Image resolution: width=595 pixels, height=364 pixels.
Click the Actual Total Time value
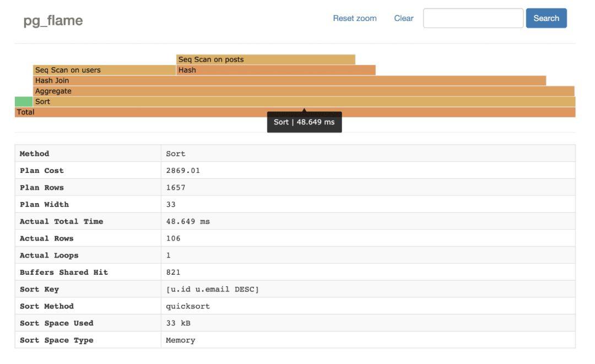click(x=188, y=221)
